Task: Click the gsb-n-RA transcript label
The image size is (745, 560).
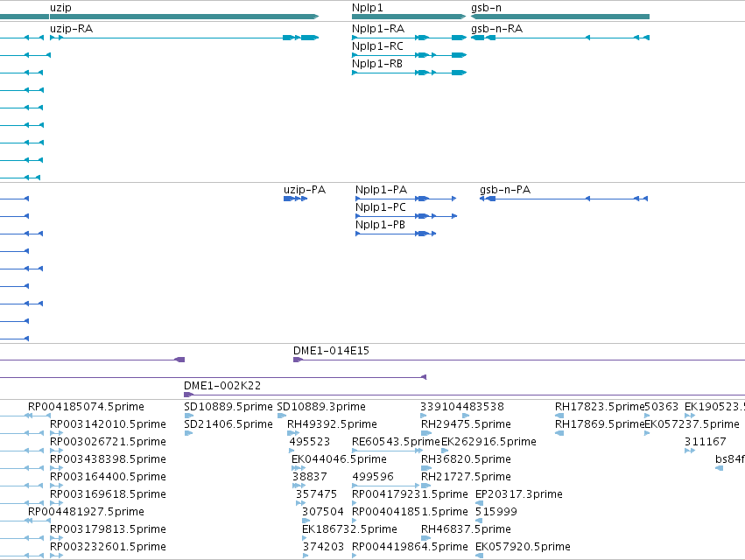Action: (x=496, y=29)
